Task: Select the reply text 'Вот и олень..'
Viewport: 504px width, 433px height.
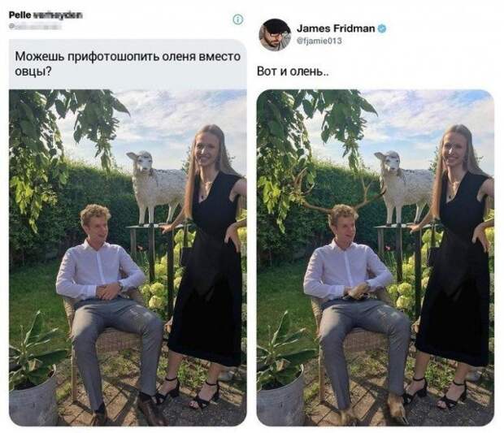Action: point(293,71)
